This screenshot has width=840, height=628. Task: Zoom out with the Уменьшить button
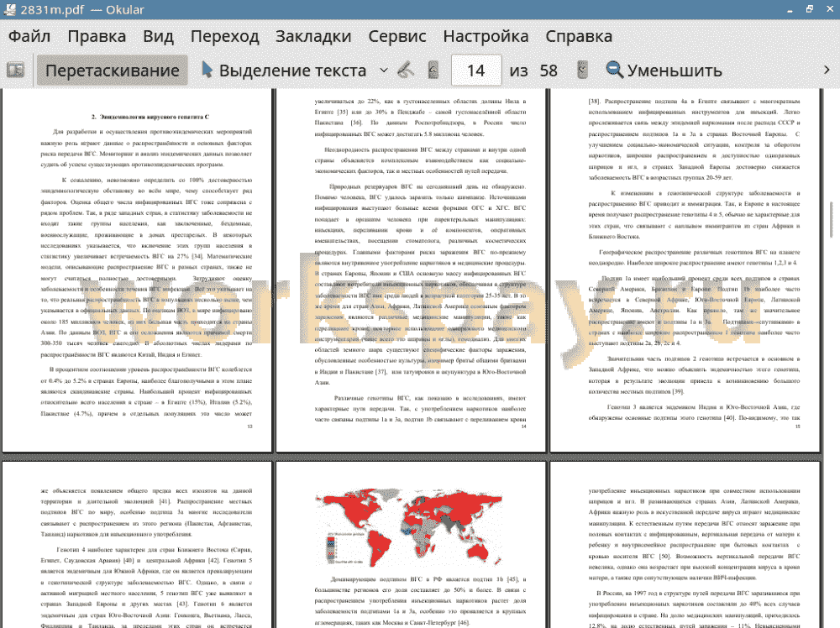[x=664, y=71]
